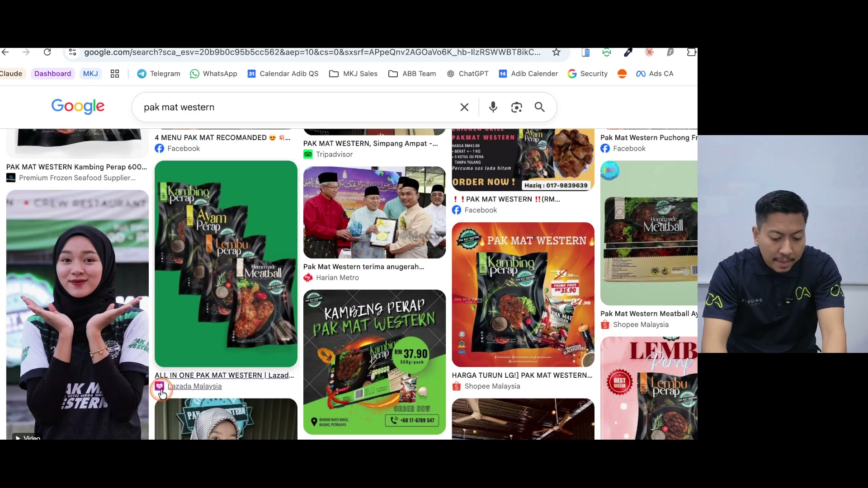The image size is (868, 488).
Task: Submit the search with the magnifier icon
Action: tap(539, 107)
